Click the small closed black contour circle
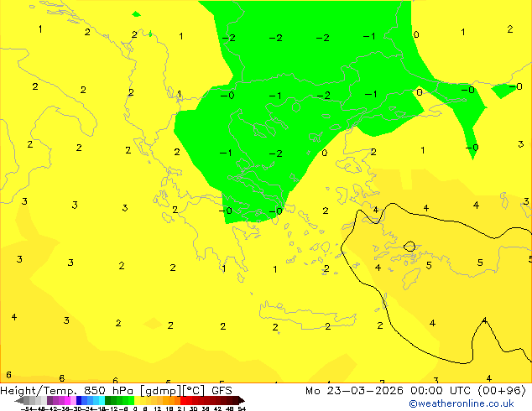 point(409,247)
